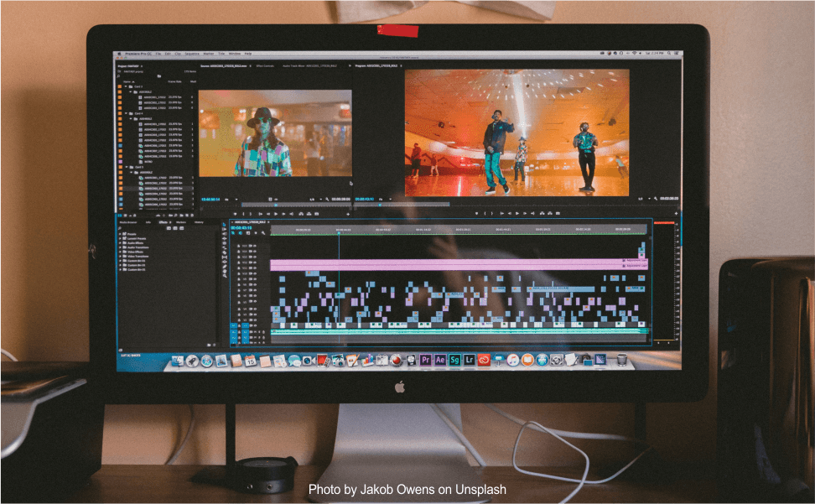Viewport: 815px width, 504px height.
Task: Expand the Lumetri Presets folder
Action: [x=120, y=238]
